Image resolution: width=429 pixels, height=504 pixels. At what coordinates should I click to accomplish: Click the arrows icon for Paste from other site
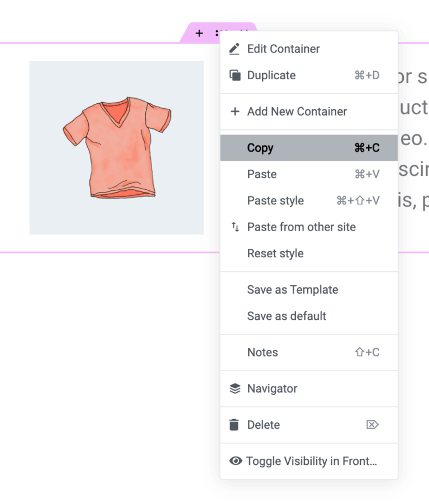[235, 227]
